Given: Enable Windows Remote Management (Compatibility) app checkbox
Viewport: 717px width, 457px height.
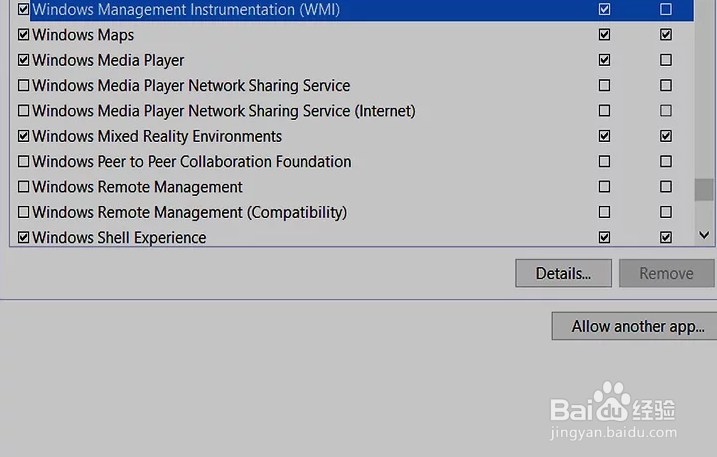Looking at the screenshot, I should pyautogui.click(x=23, y=212).
